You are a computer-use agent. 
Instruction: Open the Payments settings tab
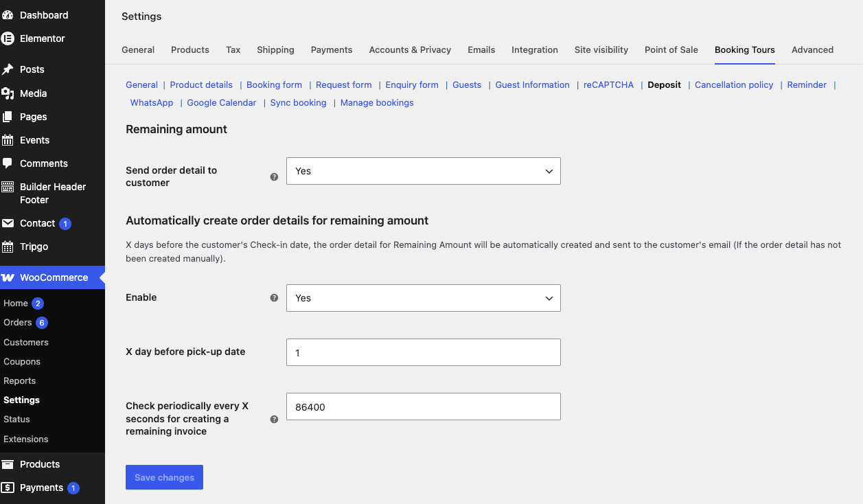[x=332, y=49]
